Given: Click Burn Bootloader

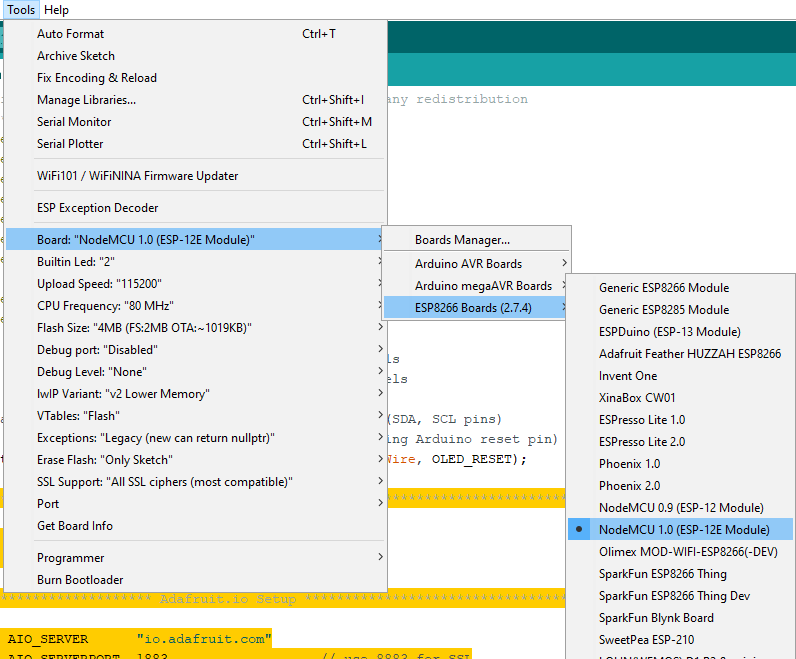Looking at the screenshot, I should coord(195,580).
